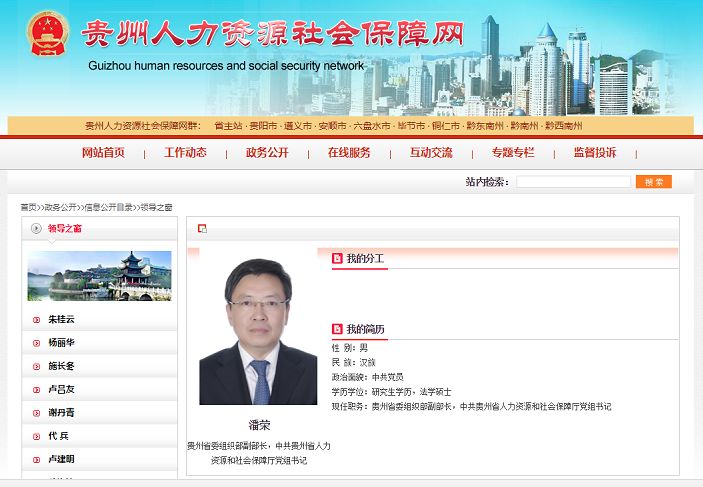The image size is (703, 487).
Task: Click 政务公开 in the breadcrumb
Action: pos(61,207)
